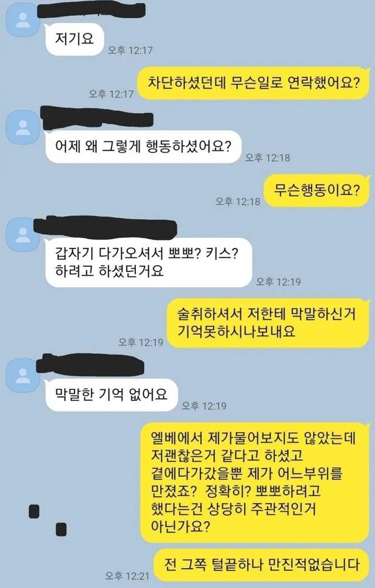Viewport: 375px width, 588px height.
Task: Select the message starting with '갑자기 다가오셔서 뽀뽀?'
Action: [148, 263]
